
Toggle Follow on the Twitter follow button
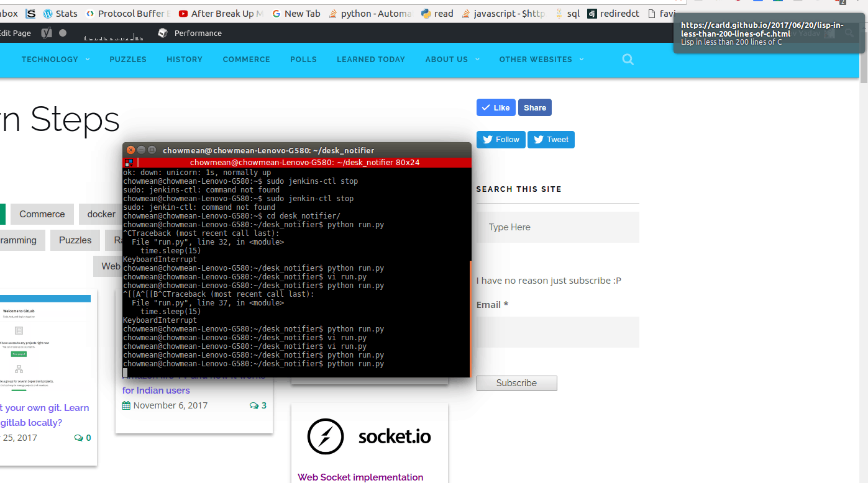pyautogui.click(x=500, y=139)
